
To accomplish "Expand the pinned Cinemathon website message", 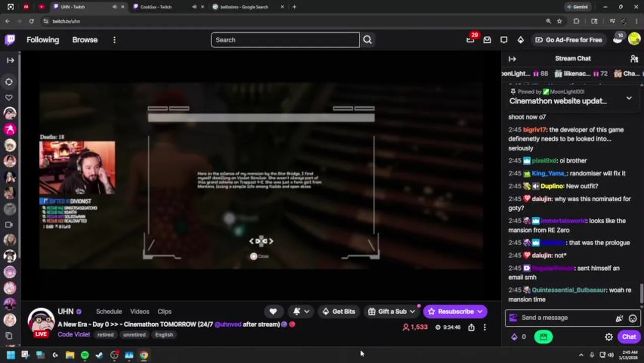I will point(629,98).
